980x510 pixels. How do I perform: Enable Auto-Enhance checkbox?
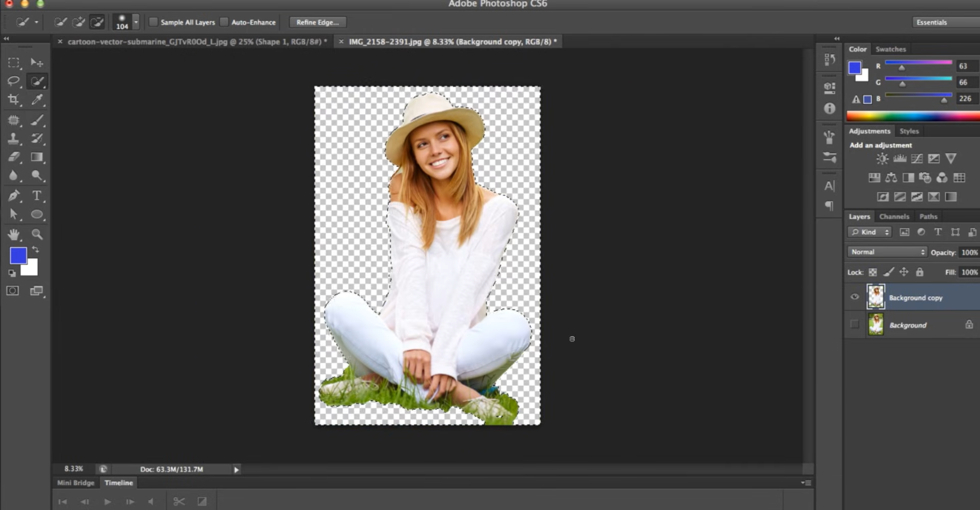point(224,22)
